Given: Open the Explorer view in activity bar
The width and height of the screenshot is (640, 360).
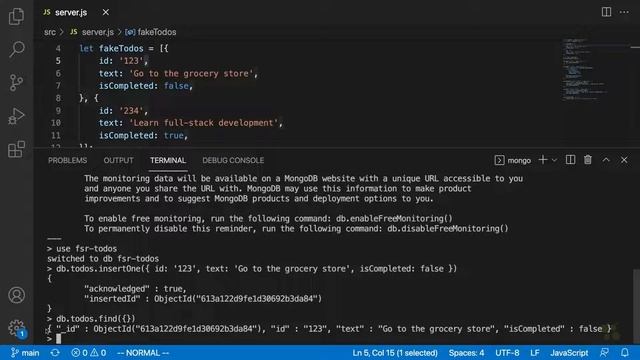Looking at the screenshot, I should pyautogui.click(x=16, y=16).
